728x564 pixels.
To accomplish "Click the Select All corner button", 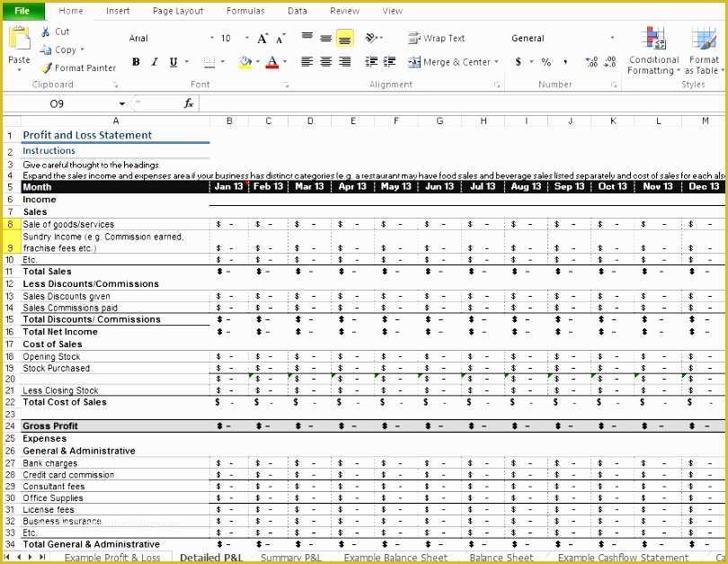I will pyautogui.click(x=12, y=121).
